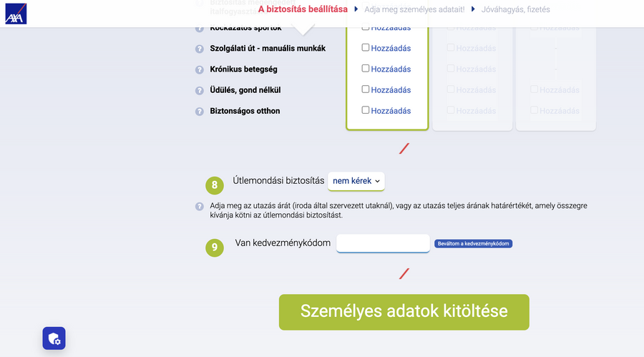Click help icon beside Krónikus betegség

point(200,70)
